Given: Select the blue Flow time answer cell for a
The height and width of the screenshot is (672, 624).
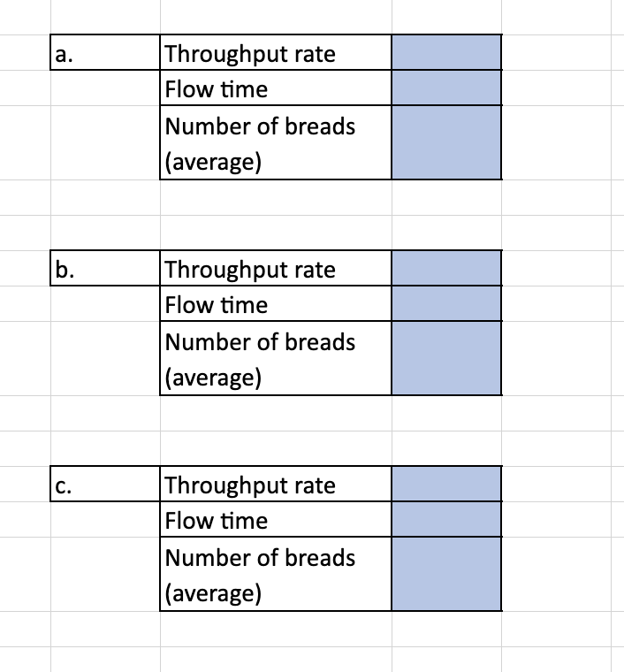Looking at the screenshot, I should (446, 88).
